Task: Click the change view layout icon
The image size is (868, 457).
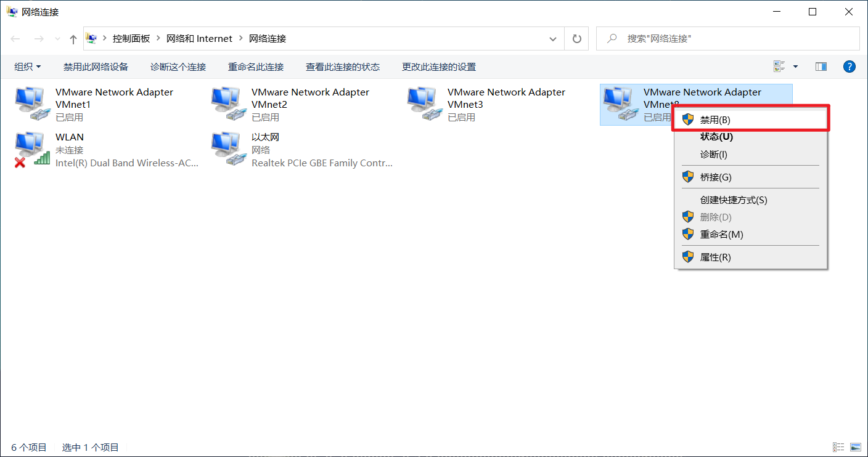Action: [x=779, y=67]
